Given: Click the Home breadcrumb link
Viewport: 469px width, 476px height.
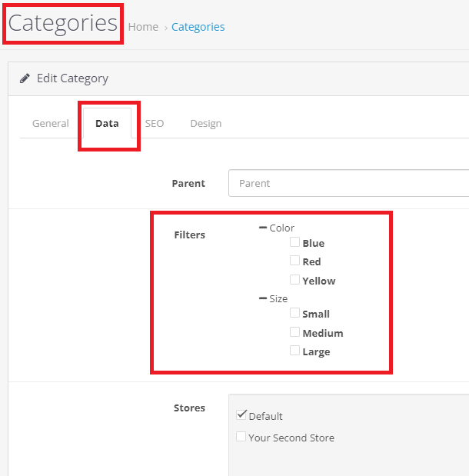Looking at the screenshot, I should [x=143, y=27].
